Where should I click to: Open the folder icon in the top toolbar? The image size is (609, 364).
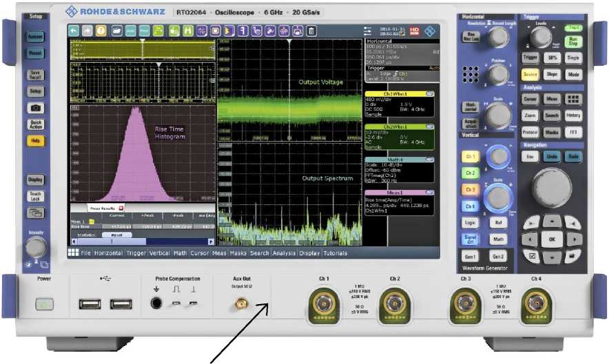click(x=117, y=31)
